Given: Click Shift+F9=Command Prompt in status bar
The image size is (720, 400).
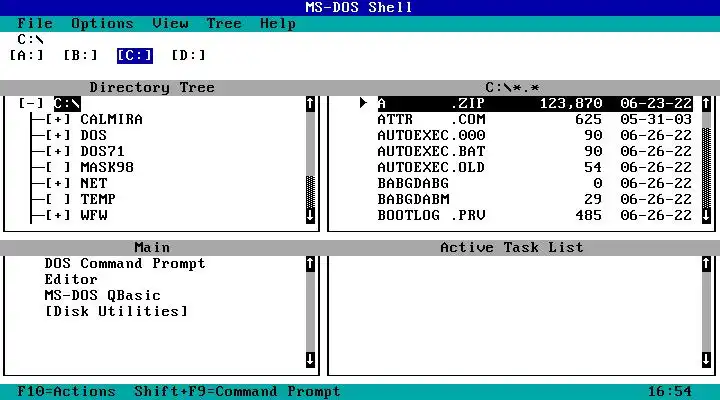Looking at the screenshot, I should coord(237,391).
